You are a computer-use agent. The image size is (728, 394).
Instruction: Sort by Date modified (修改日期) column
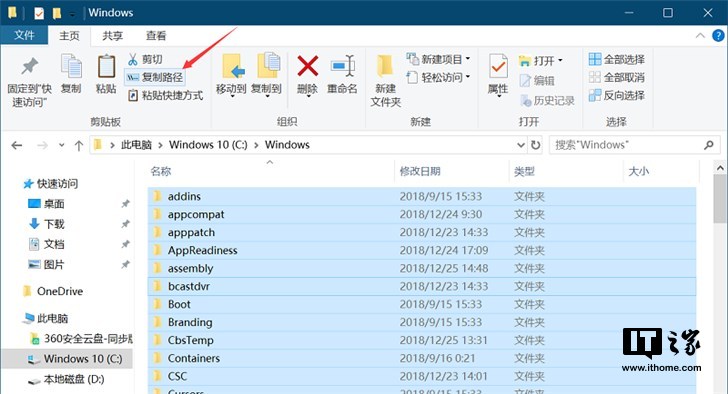pos(420,171)
